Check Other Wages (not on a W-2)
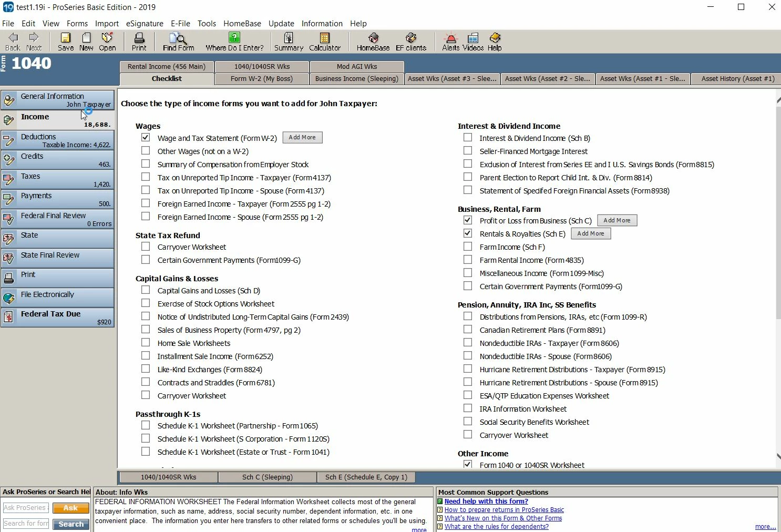The width and height of the screenshot is (781, 532). tap(146, 150)
